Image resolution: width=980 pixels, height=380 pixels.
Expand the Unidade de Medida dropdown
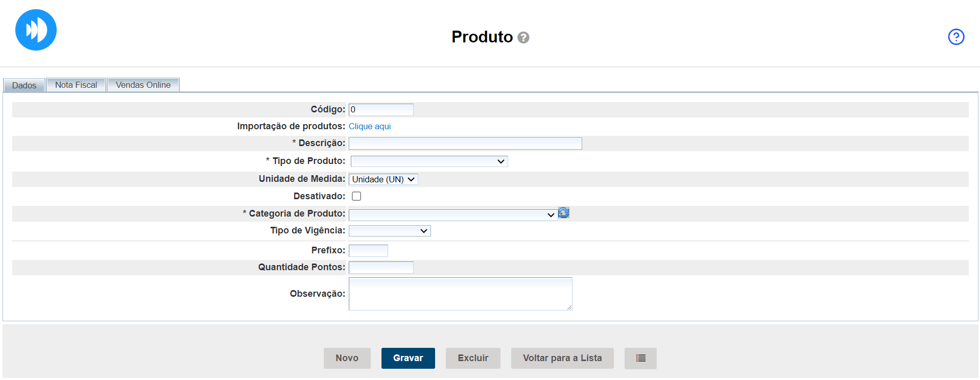383,179
